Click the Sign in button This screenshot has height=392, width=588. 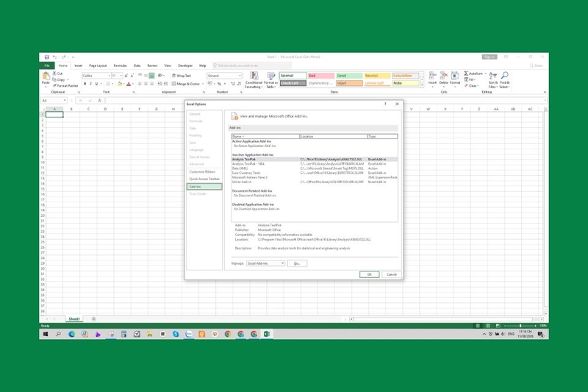coord(490,57)
